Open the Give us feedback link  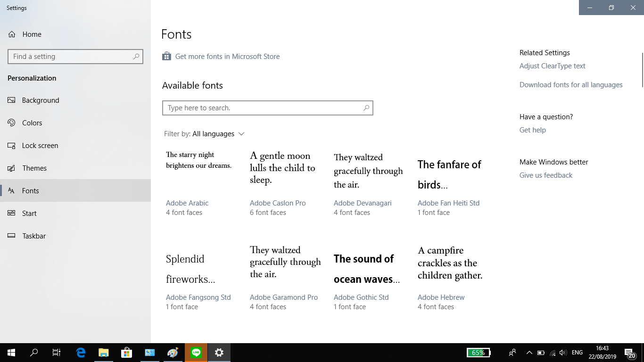pos(545,175)
